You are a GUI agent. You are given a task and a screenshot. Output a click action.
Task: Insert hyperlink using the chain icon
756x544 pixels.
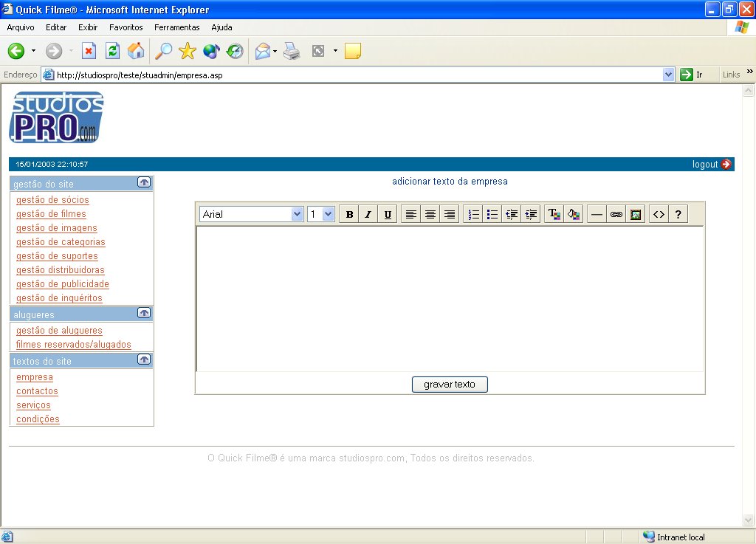(x=616, y=214)
